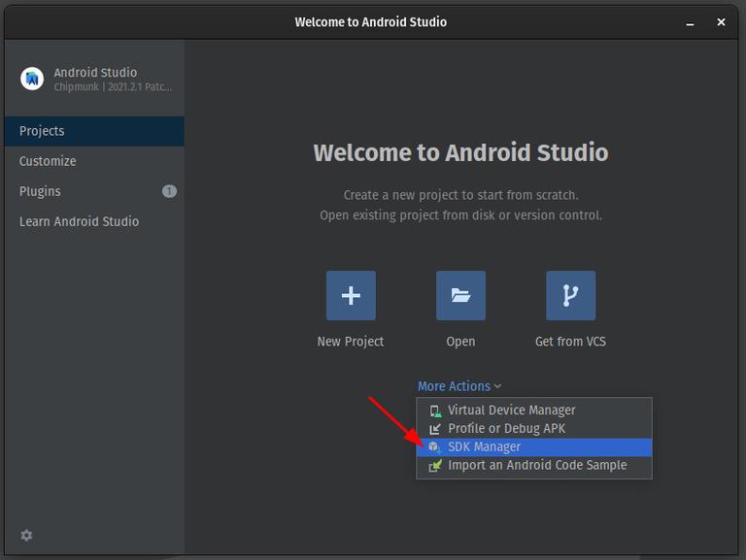The image size is (746, 560).
Task: Select the Projects tab in sidebar
Action: point(94,131)
